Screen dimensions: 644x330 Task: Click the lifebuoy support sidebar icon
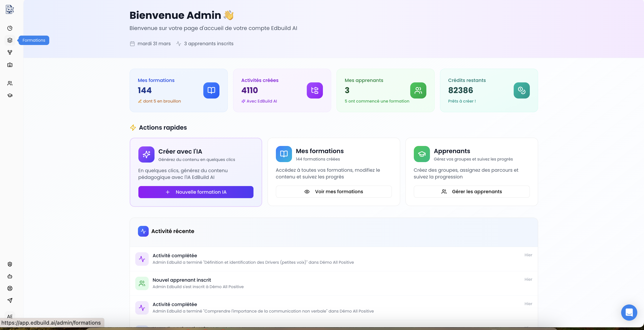10,288
